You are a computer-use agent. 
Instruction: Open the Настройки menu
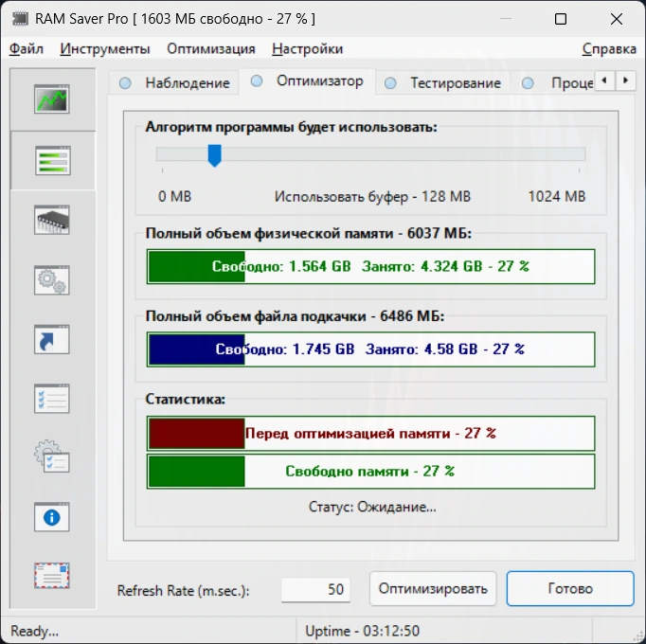pos(307,49)
